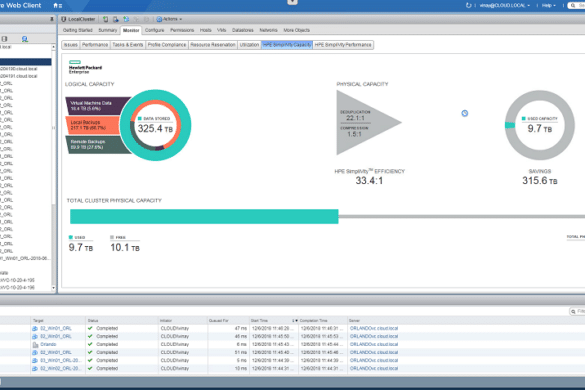Click the search magnifier in the tasks filter box

tap(573, 311)
